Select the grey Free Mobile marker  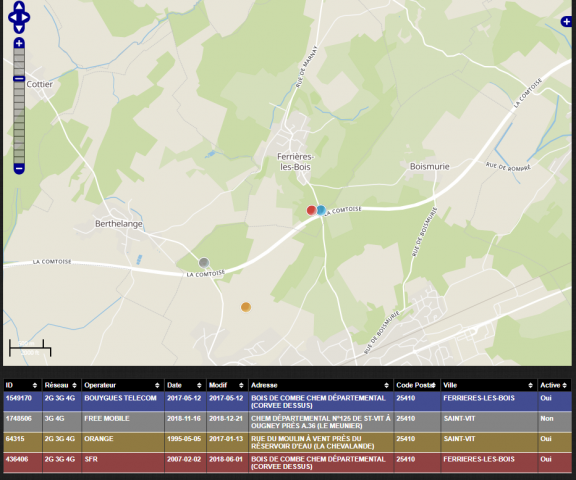point(204,263)
